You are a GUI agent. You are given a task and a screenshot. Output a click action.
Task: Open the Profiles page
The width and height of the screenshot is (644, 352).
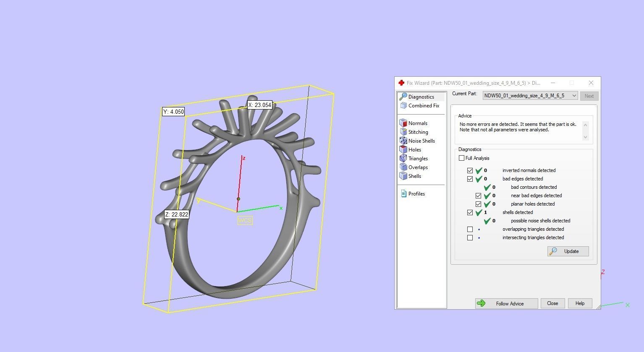point(416,194)
